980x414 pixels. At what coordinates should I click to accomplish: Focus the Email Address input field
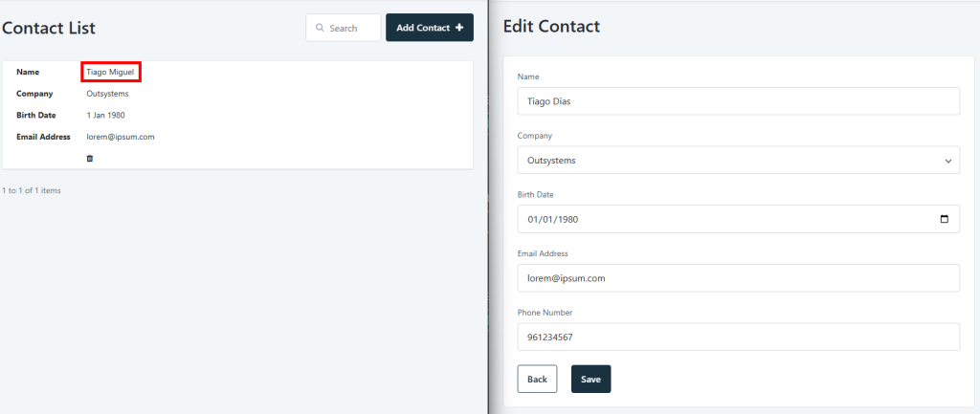[738, 278]
